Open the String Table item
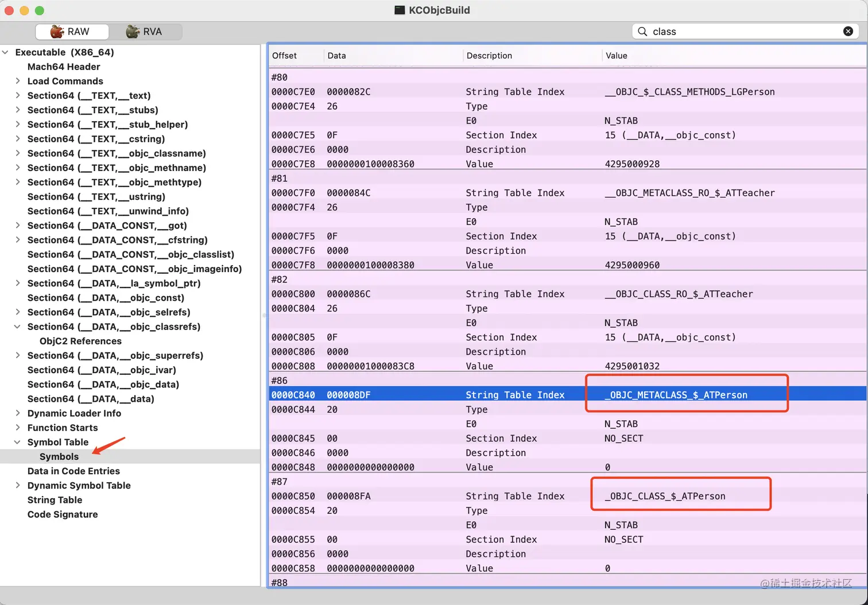This screenshot has width=868, height=605. pyautogui.click(x=55, y=499)
